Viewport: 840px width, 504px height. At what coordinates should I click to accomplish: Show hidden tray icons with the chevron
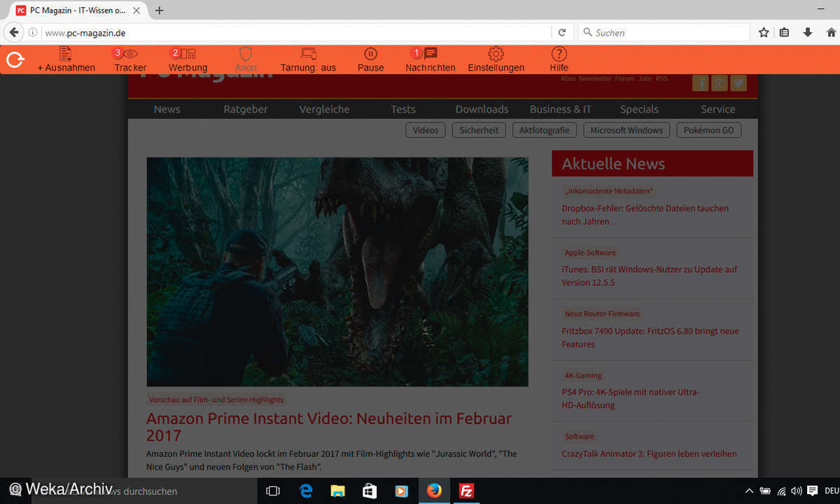point(750,491)
